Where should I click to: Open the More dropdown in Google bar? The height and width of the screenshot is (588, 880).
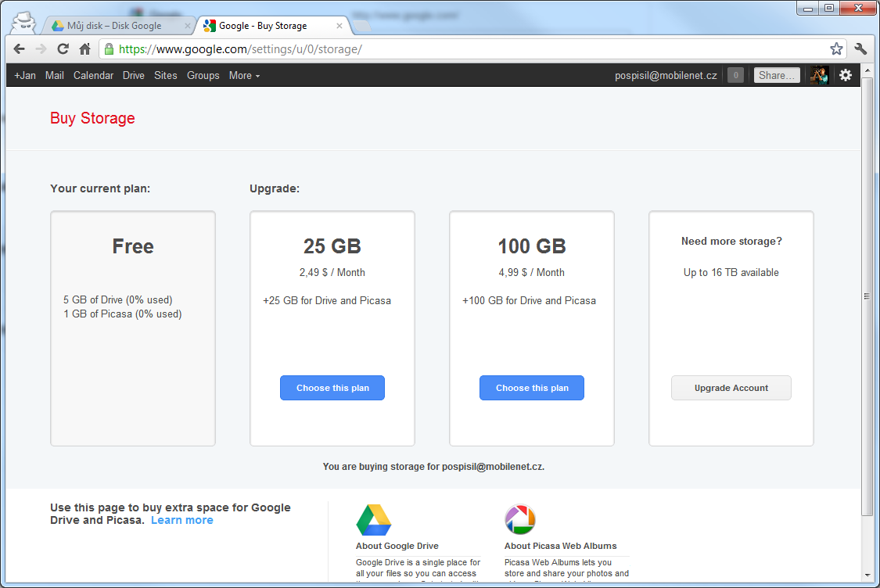[x=243, y=75]
